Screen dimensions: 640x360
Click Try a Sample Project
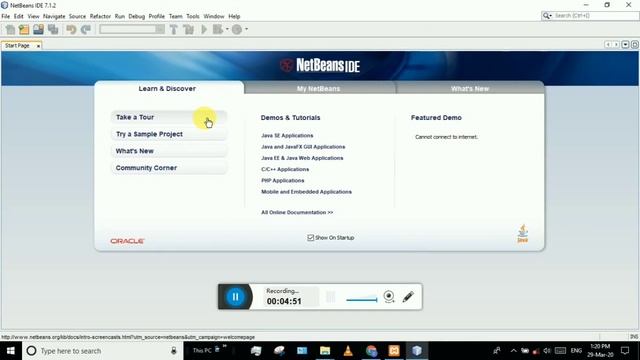(169, 134)
